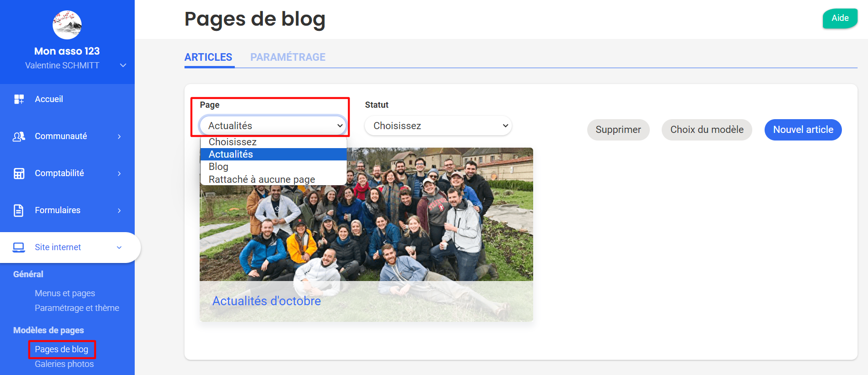Create a Nouvel article

coord(803,130)
